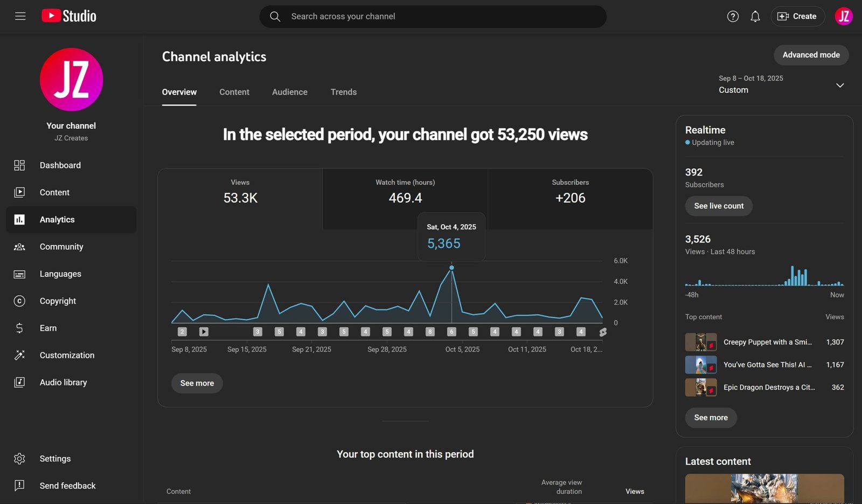Open the help question mark icon
The width and height of the screenshot is (862, 504).
click(733, 16)
